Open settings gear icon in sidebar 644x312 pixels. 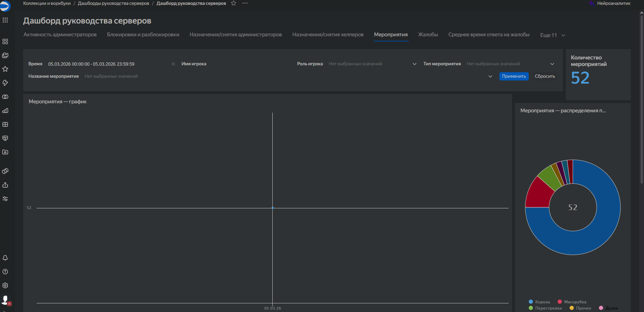5,285
